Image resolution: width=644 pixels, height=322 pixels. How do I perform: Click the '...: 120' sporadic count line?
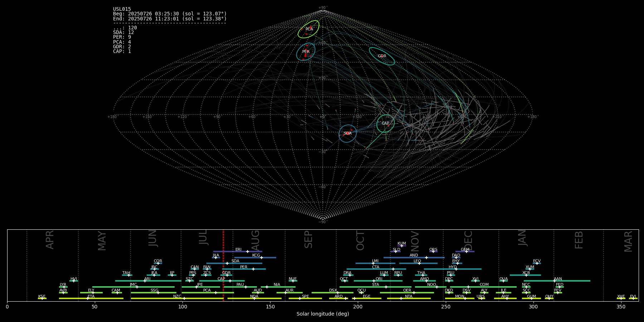click(x=125, y=28)
